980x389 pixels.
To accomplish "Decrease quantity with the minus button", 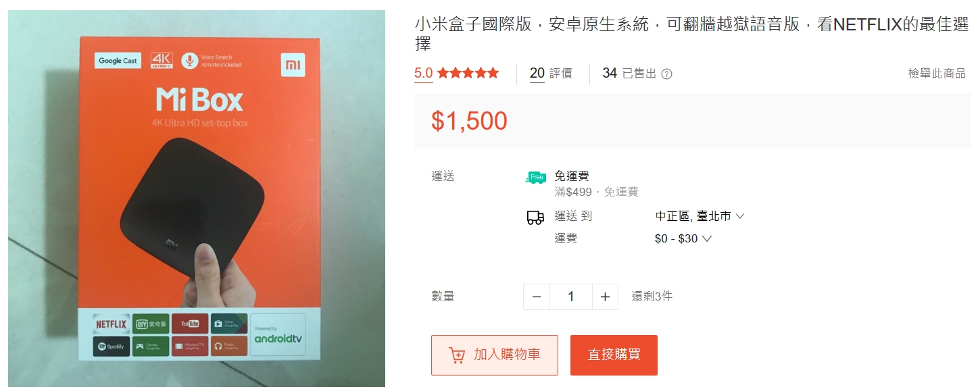I will 537,297.
